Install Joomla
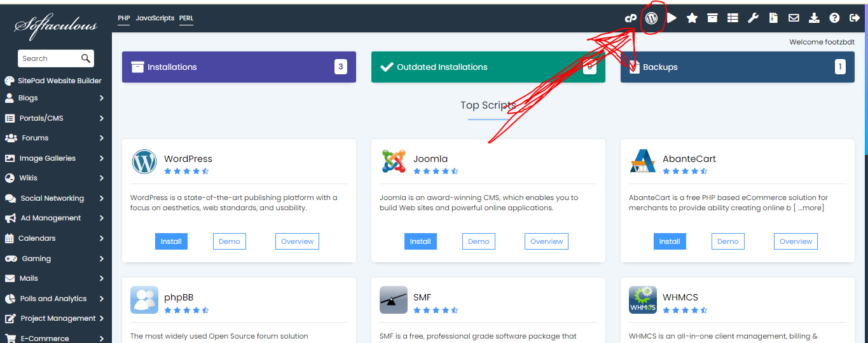This screenshot has width=868, height=343. (x=420, y=241)
